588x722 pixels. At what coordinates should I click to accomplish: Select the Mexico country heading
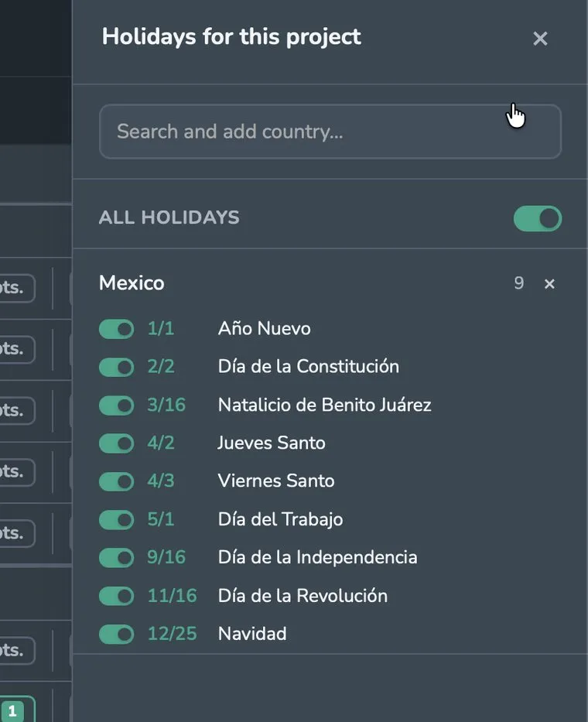[132, 282]
